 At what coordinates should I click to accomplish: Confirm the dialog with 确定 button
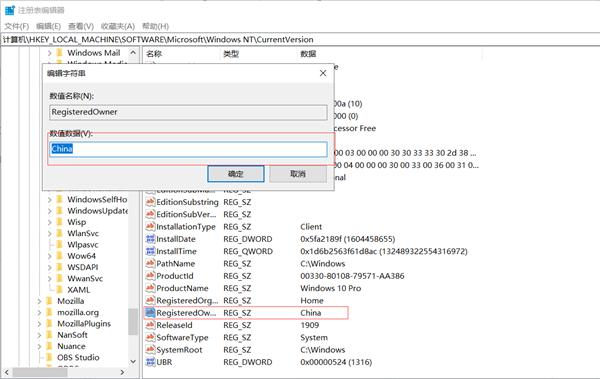(x=236, y=174)
